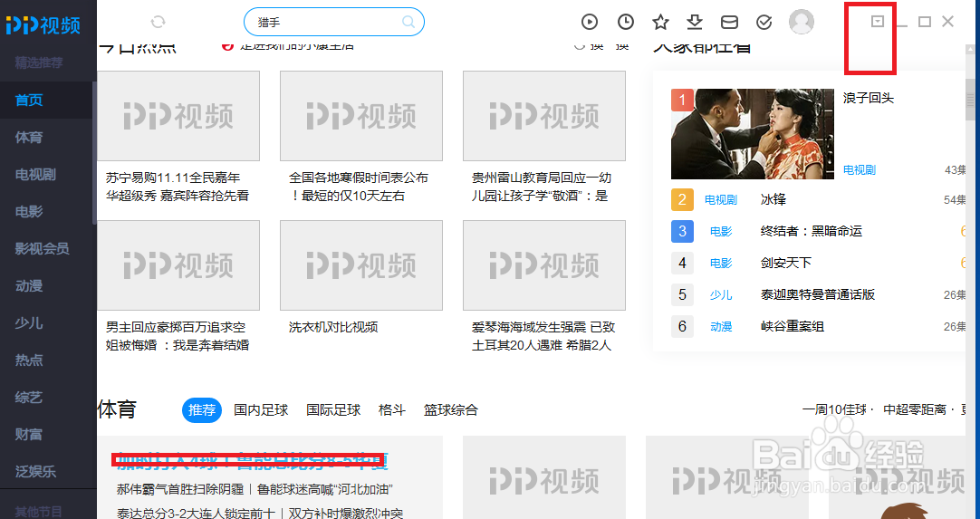Open the main menu dropdown icon
The height and width of the screenshot is (519, 980).
pyautogui.click(x=878, y=21)
